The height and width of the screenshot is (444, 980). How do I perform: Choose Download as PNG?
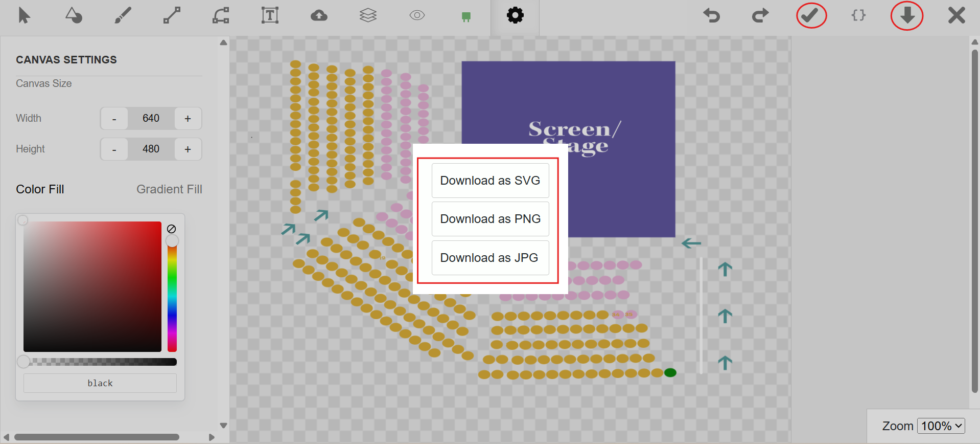pyautogui.click(x=490, y=219)
